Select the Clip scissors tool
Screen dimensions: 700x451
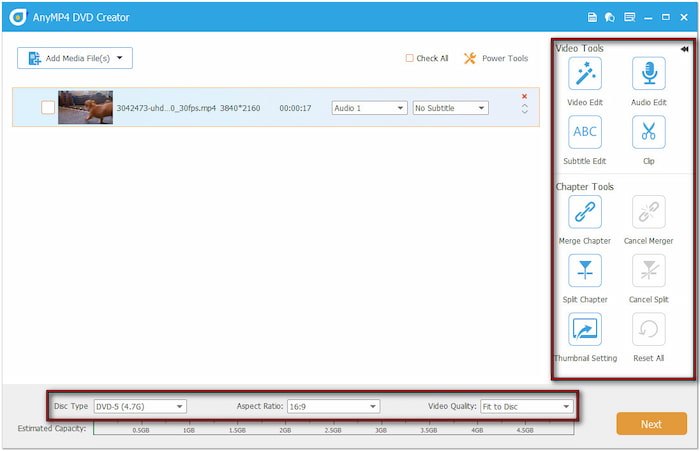coord(648,132)
